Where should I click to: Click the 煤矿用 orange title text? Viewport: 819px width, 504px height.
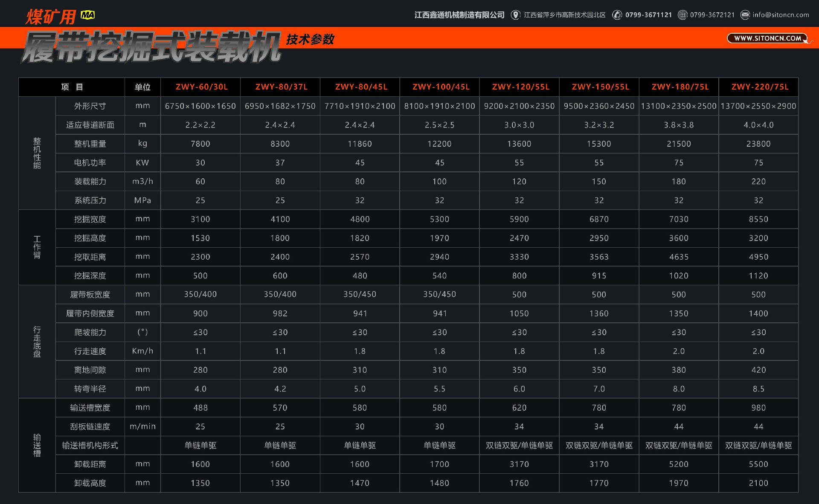click(x=50, y=17)
